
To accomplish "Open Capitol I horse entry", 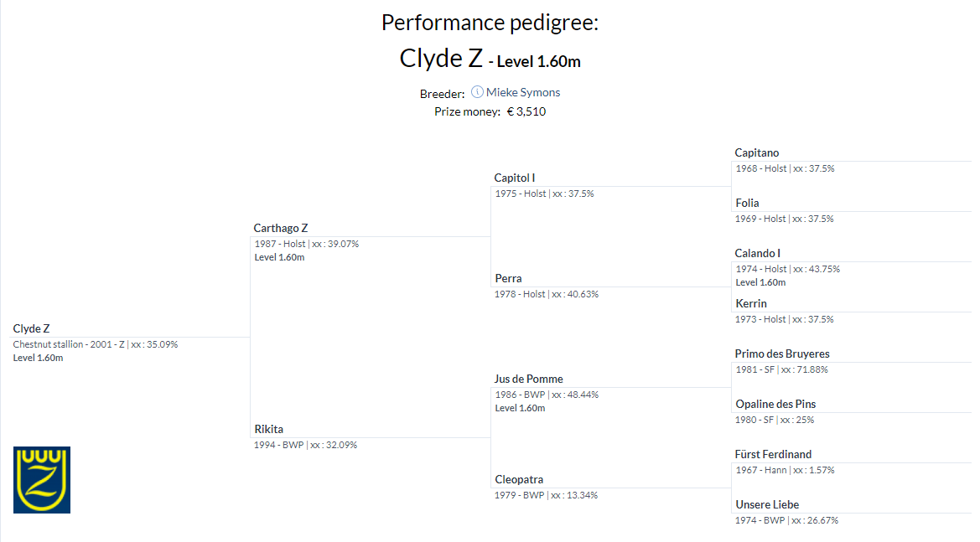I will coord(515,178).
